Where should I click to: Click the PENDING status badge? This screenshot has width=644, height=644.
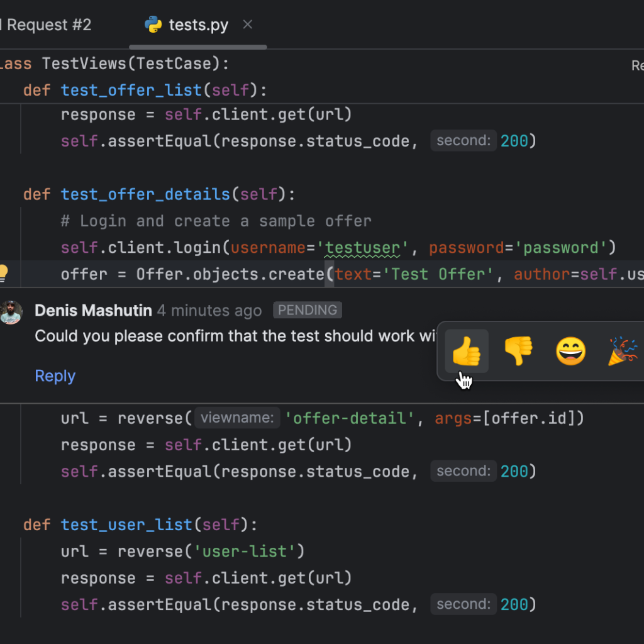308,310
